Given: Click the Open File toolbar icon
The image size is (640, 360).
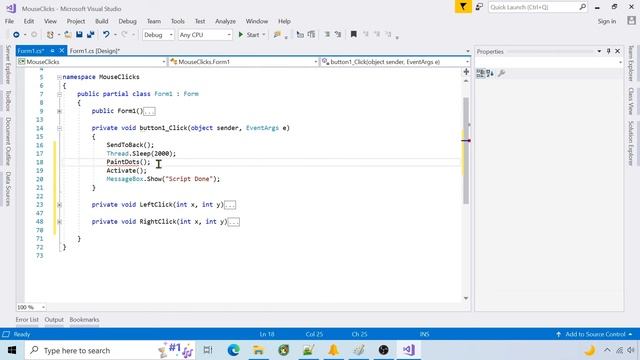Looking at the screenshot, I should [x=68, y=35].
